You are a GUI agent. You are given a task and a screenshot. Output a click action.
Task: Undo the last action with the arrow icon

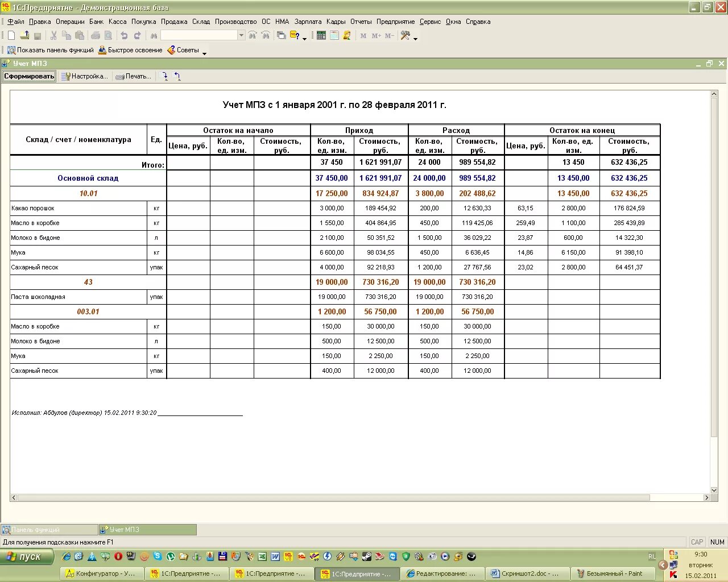point(124,35)
